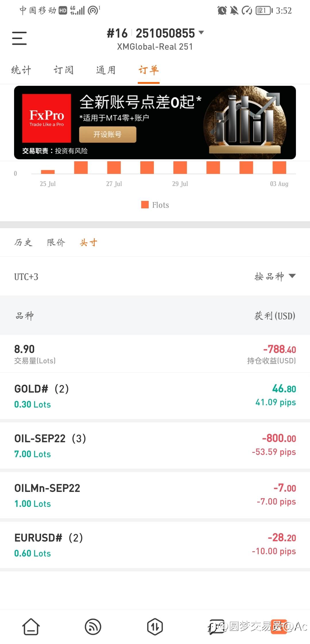Tap the alarm clock status icon
310x644 pixels.
click(222, 11)
